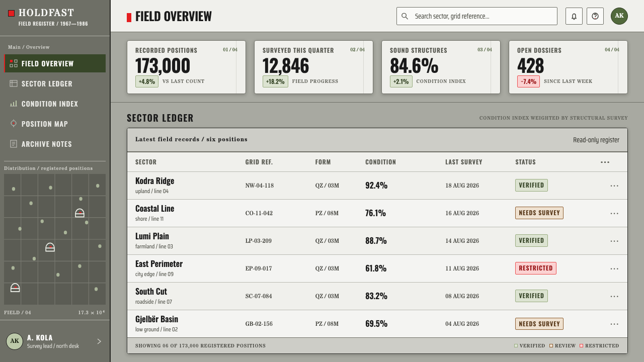Click the Verified legend color swatch
The width and height of the screenshot is (644, 362).
[516, 346]
